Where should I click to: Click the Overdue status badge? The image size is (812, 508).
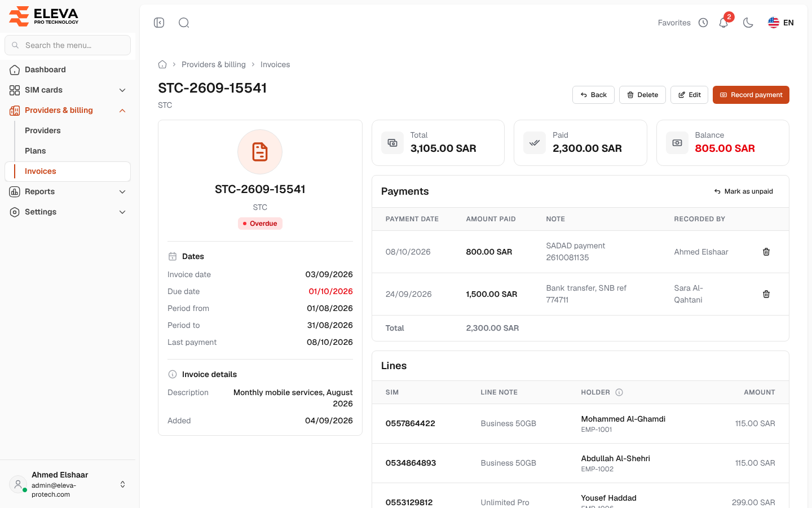coord(260,224)
